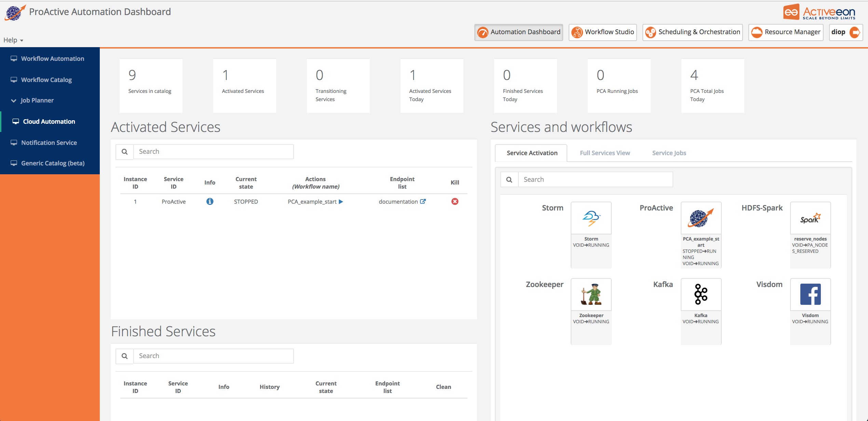Click the ProActive logo in the header
The width and height of the screenshot is (868, 421).
coord(15,13)
